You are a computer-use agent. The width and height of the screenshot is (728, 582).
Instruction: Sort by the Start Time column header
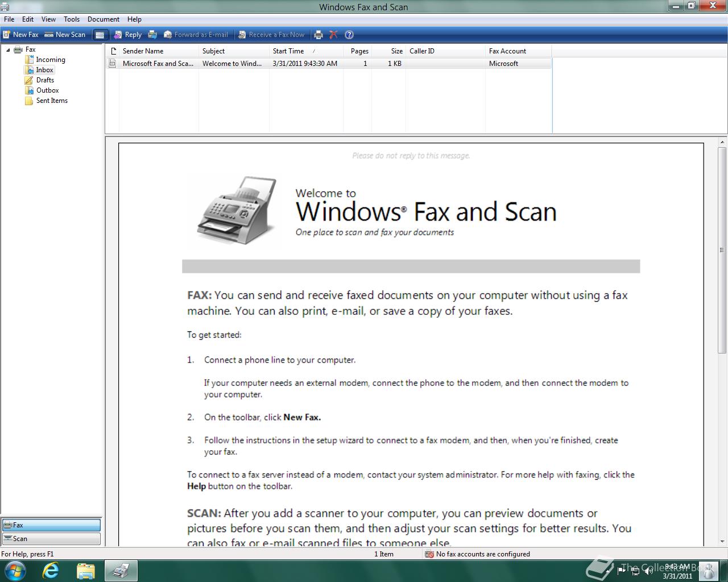click(x=306, y=51)
